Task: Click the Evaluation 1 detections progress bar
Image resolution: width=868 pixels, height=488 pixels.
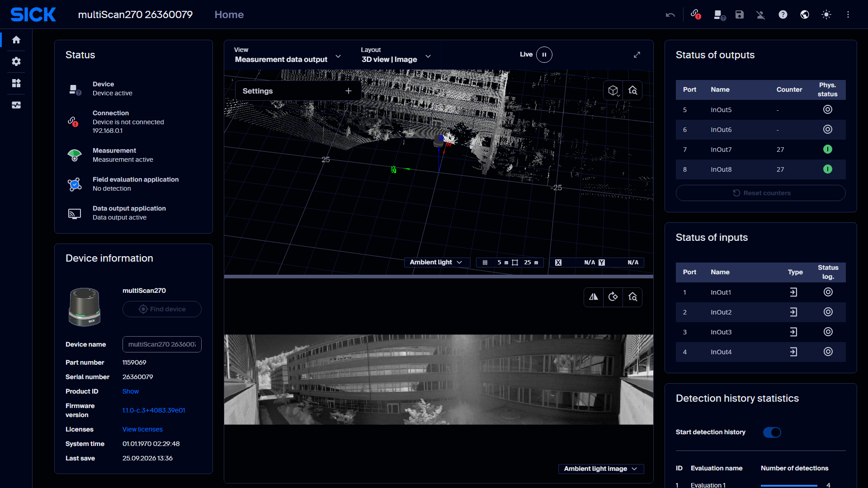Action: 789,485
